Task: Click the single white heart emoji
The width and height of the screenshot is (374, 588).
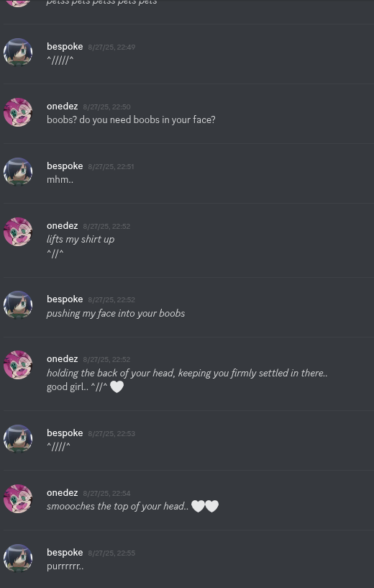Action: tap(117, 387)
